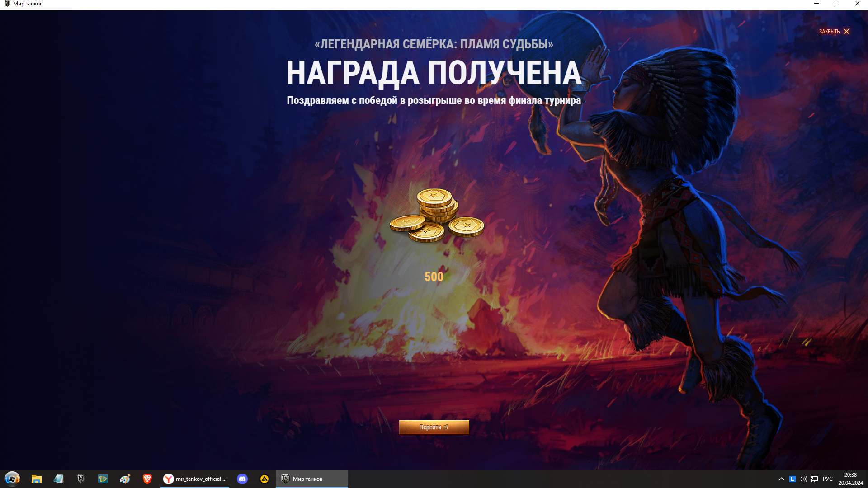Expand hidden system tray icons

[781, 479]
